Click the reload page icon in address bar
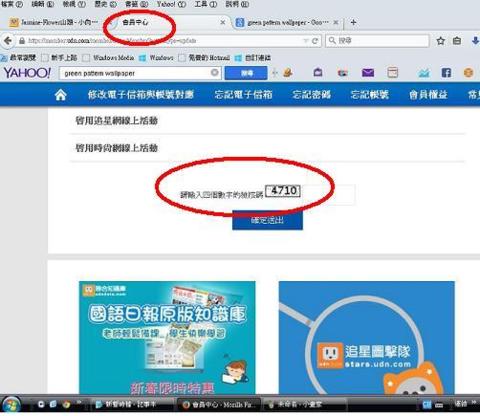This screenshot has width=480, height=416. pos(315,41)
